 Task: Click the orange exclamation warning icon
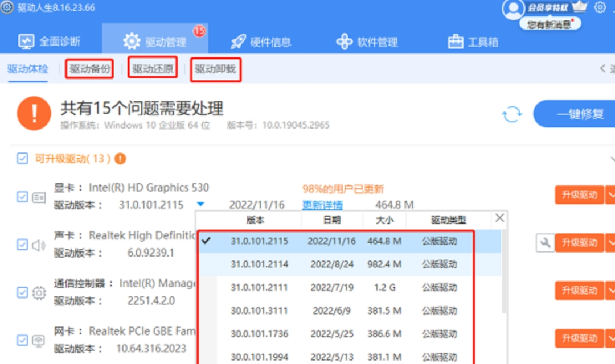coord(34,113)
